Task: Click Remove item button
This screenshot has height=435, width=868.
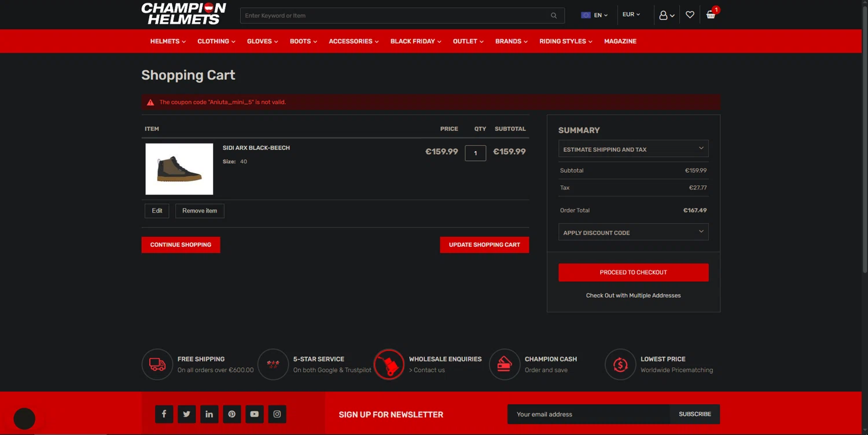Action: 200,211
